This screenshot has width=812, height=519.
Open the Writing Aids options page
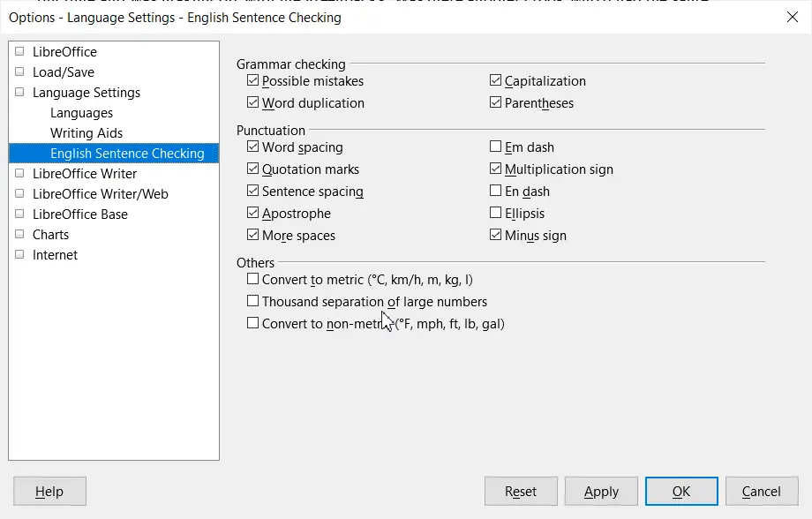pyautogui.click(x=86, y=133)
